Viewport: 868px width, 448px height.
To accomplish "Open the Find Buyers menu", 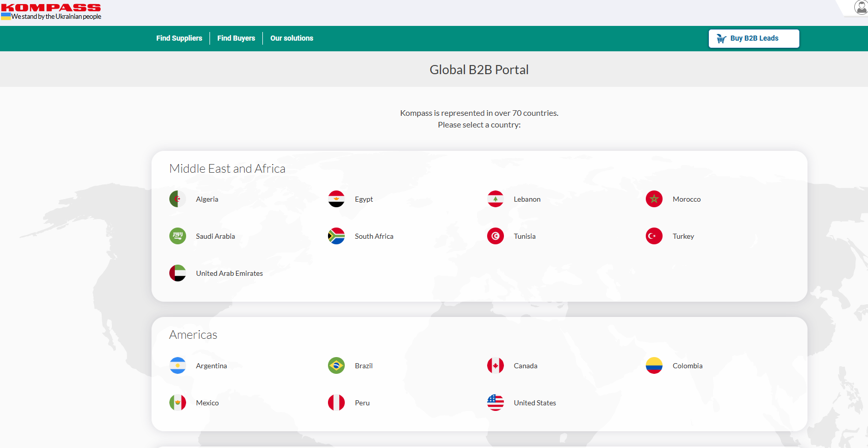I will [236, 38].
